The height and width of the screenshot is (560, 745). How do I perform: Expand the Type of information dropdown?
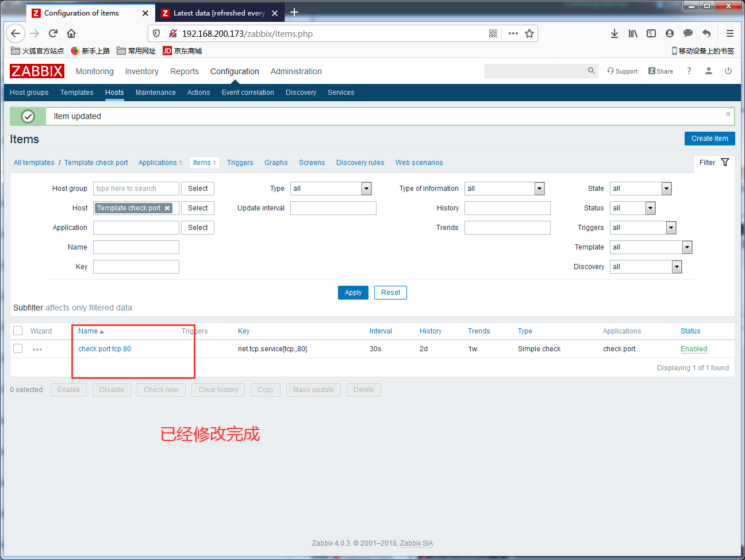[x=505, y=189]
